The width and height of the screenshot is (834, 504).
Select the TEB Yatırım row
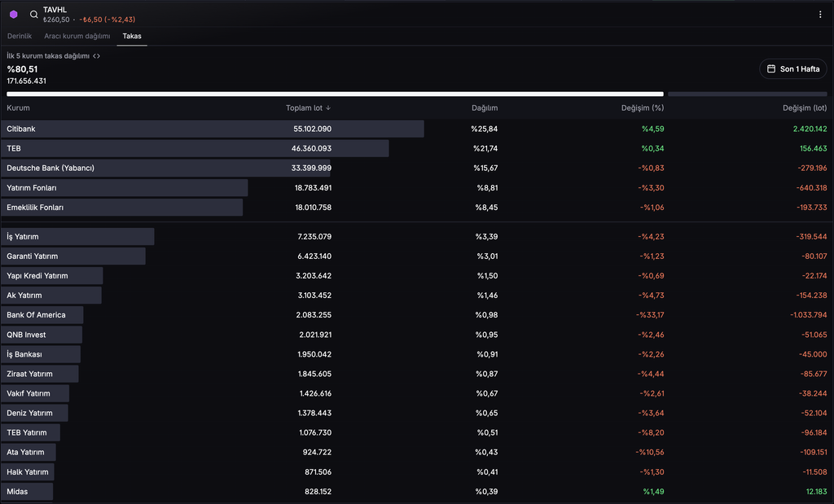coord(417,433)
